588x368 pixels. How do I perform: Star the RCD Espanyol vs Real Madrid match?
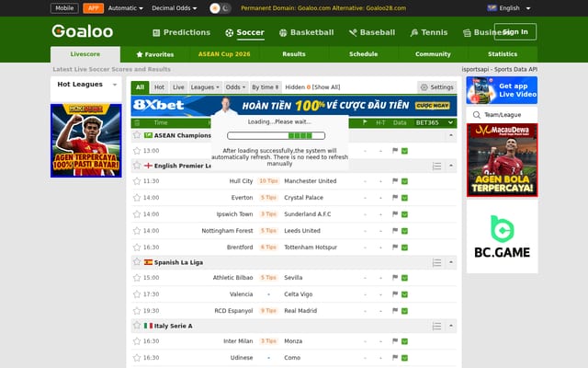pos(137,311)
